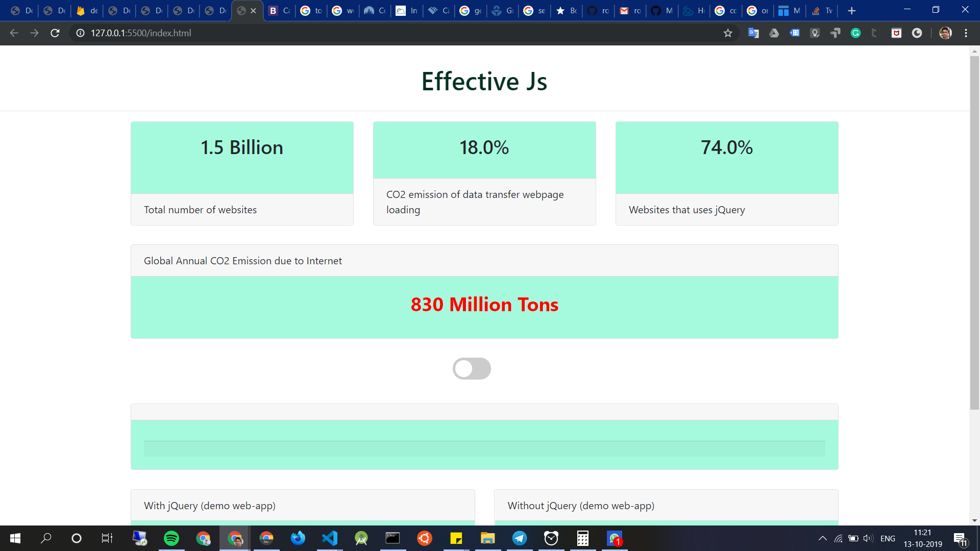Bookmark this page with star icon
The height and width of the screenshot is (551, 980).
pos(728,33)
